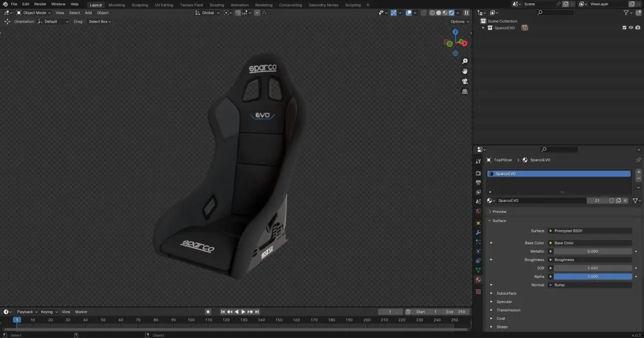Select the Tool properties tab icon

pyautogui.click(x=478, y=161)
